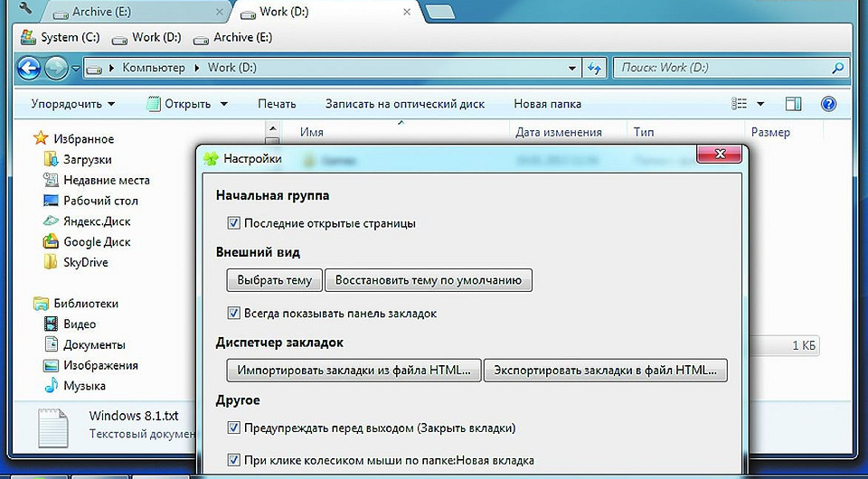Expand address bar history dropdown
868x479 pixels.
coord(572,68)
